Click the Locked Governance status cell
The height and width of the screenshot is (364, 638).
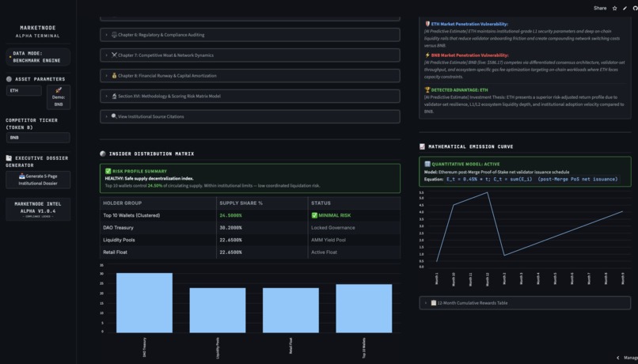click(x=354, y=227)
